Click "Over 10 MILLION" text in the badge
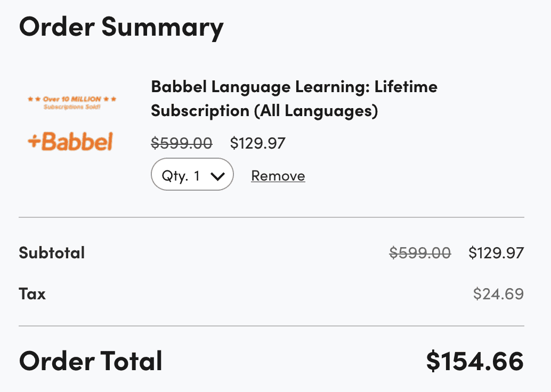The height and width of the screenshot is (392, 551). coord(72,100)
